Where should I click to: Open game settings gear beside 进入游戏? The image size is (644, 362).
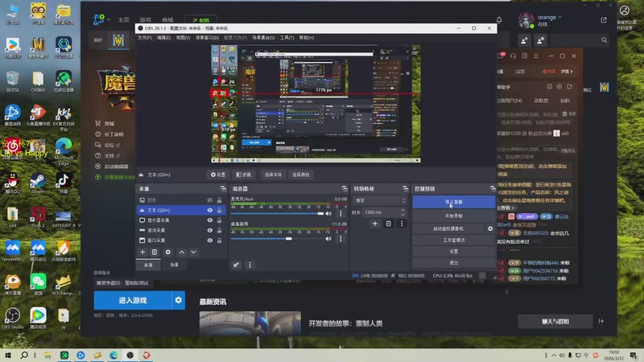(x=178, y=300)
